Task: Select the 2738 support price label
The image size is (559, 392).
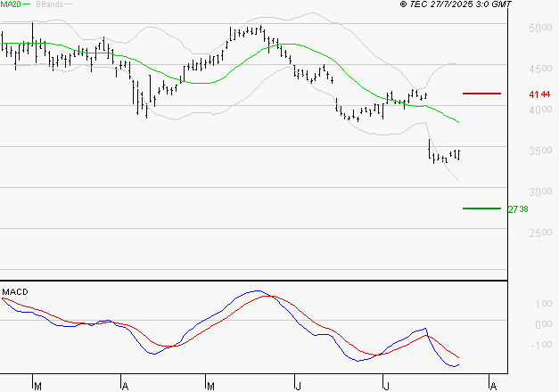Action: (x=519, y=209)
